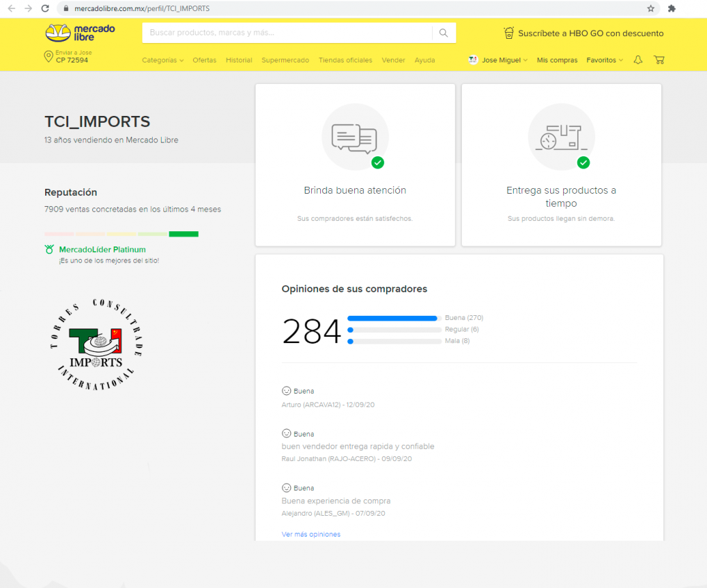Click the Buena (270) rating bar
Screen dimensions: 707x588
[394, 318]
